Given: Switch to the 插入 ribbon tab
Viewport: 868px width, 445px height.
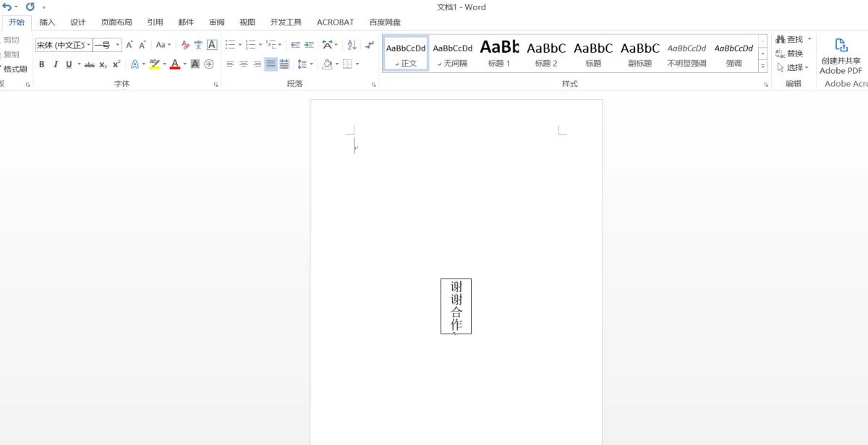Looking at the screenshot, I should (x=46, y=22).
